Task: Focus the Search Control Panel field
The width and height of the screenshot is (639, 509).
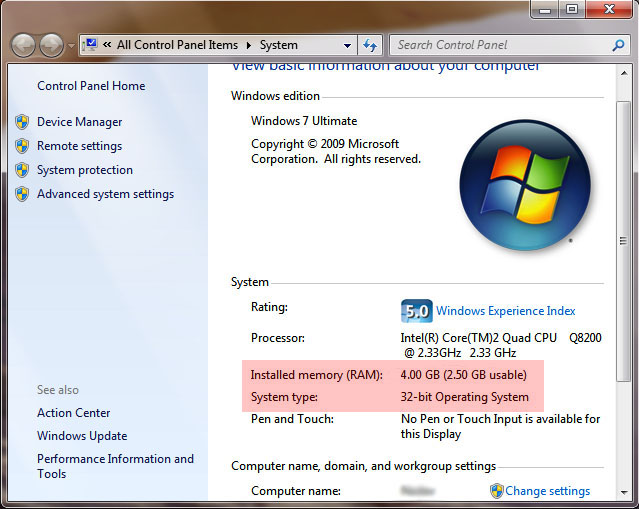Action: click(500, 45)
